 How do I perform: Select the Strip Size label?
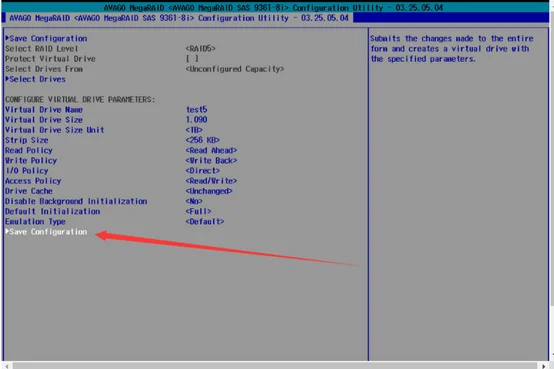click(x=27, y=140)
